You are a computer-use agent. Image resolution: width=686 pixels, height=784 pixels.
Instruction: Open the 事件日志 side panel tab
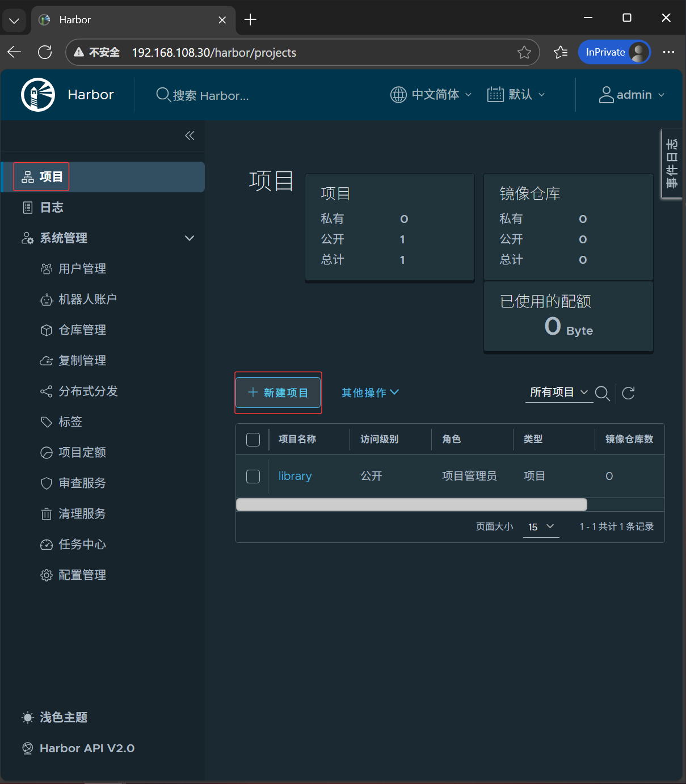pyautogui.click(x=672, y=163)
